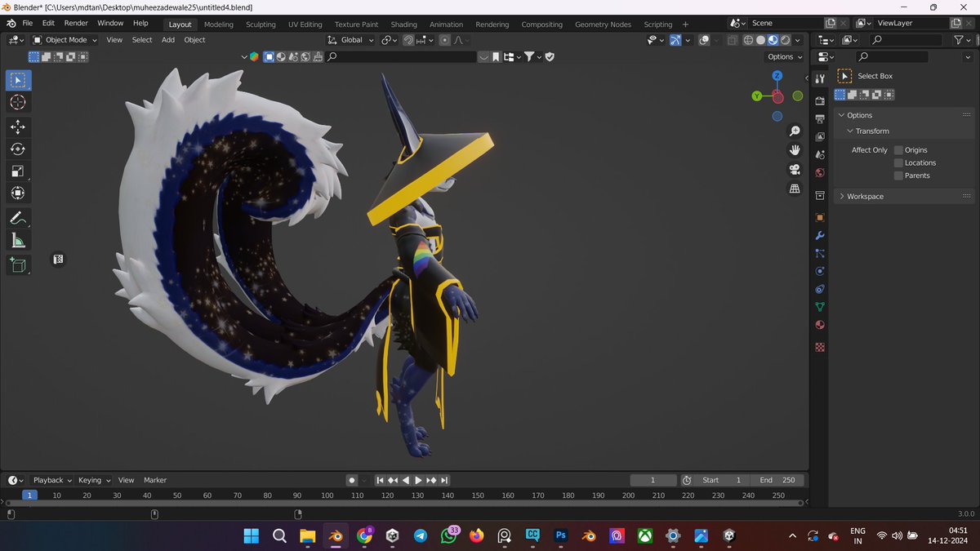
Task: Open the Object Constraint properties tab
Action: pyautogui.click(x=820, y=289)
